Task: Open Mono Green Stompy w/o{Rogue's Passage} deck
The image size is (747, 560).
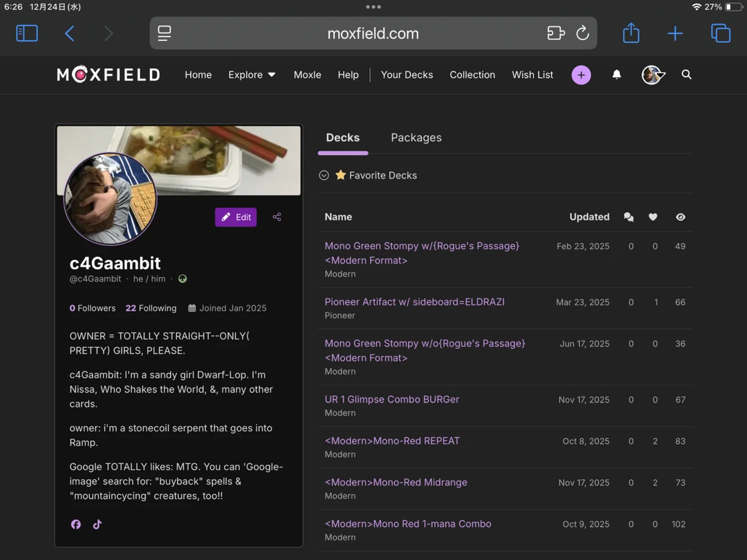Action: click(425, 350)
